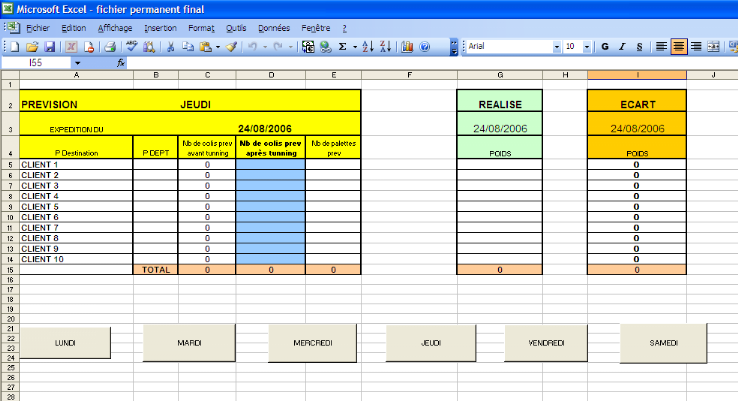Viewport: 738px width, 401px height.
Task: Click the MARDI button
Action: (x=189, y=343)
